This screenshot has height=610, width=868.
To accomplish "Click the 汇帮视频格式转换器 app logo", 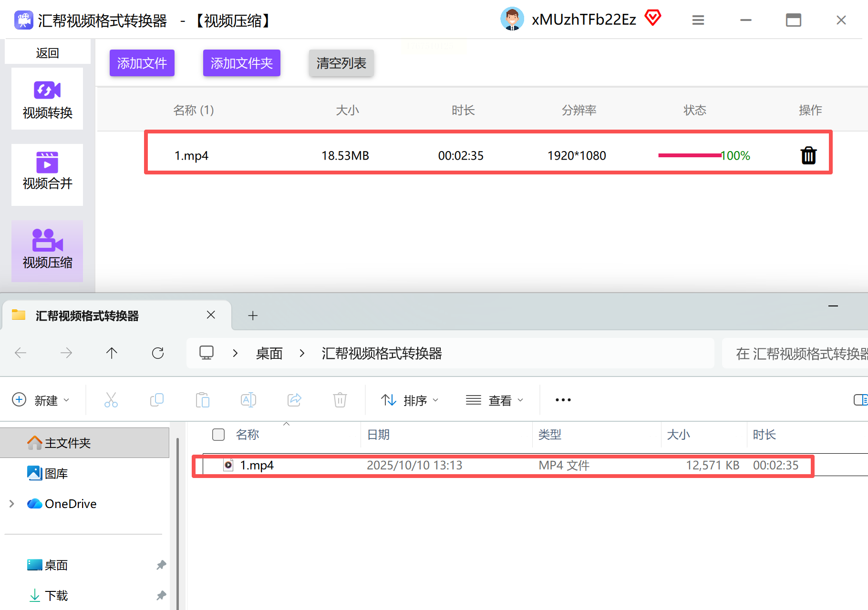I will coord(24,20).
